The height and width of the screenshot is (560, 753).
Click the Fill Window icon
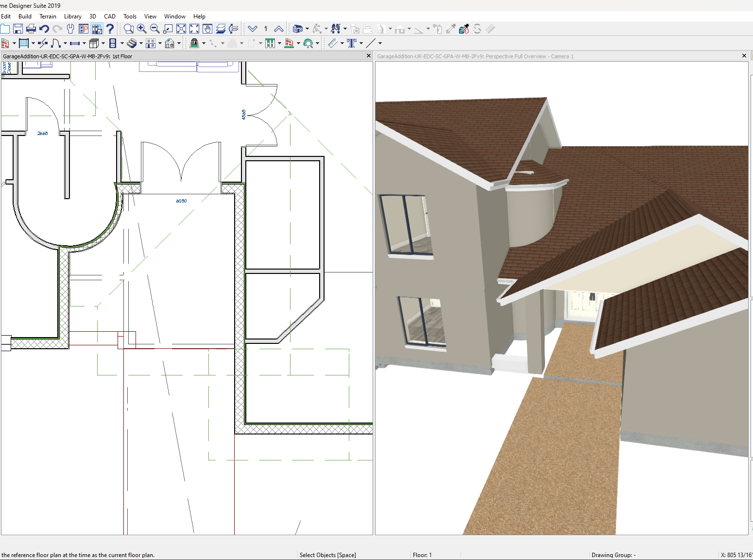click(x=181, y=29)
